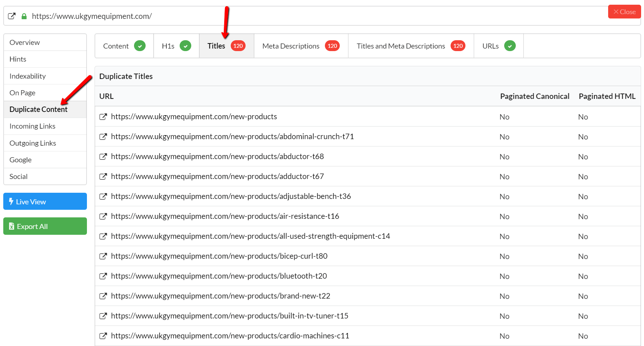Switch to the H1s tab
This screenshot has width=644, height=346.
(x=176, y=46)
